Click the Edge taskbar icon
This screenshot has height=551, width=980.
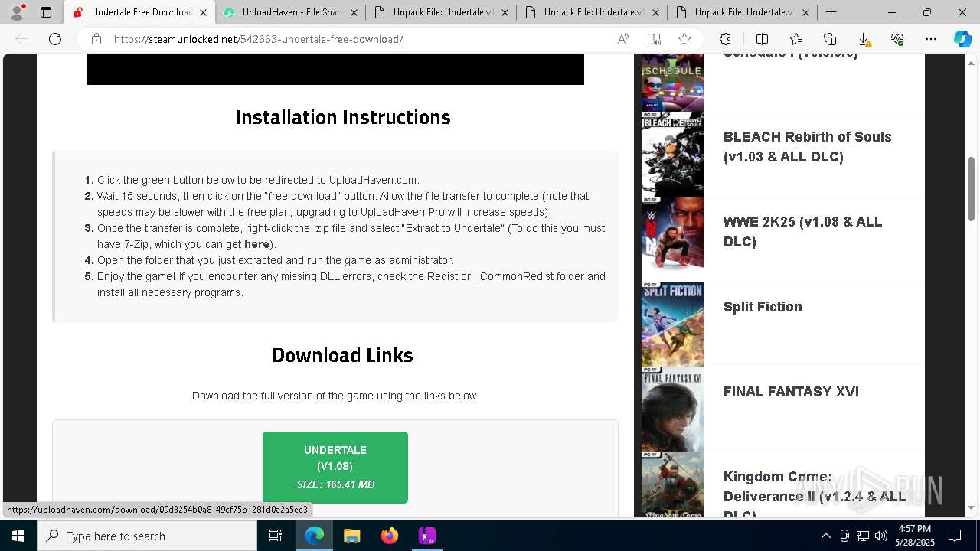[315, 536]
